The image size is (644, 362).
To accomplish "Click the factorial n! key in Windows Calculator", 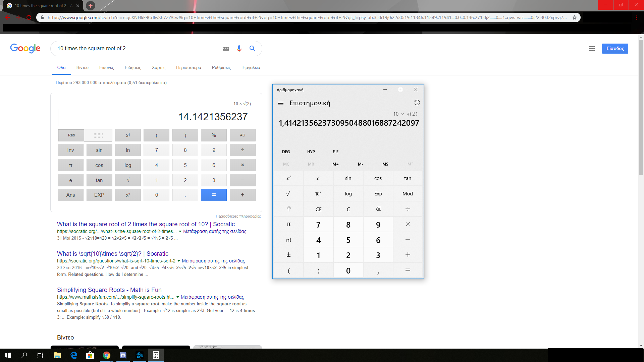I will click(x=288, y=240).
